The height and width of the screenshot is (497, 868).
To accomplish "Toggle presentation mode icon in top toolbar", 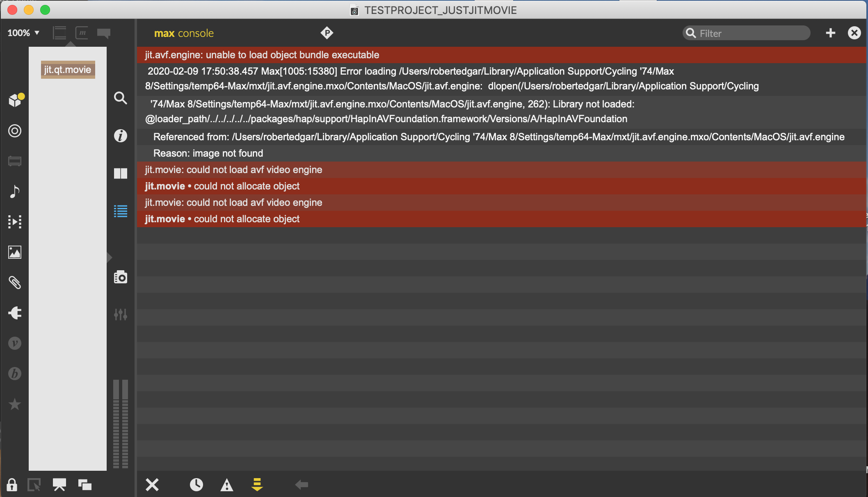I will pyautogui.click(x=82, y=33).
